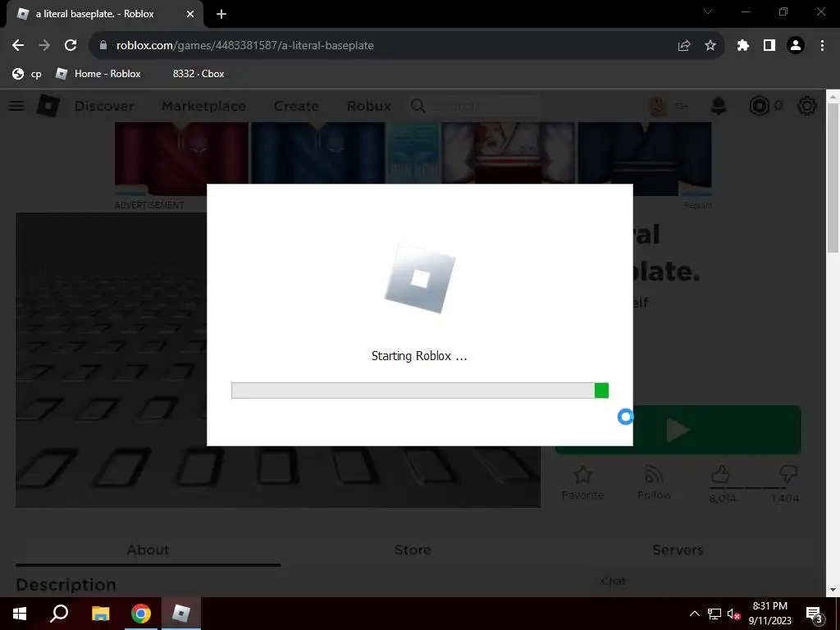840x630 pixels.
Task: Click the thumbs down dislike icon
Action: 788,475
